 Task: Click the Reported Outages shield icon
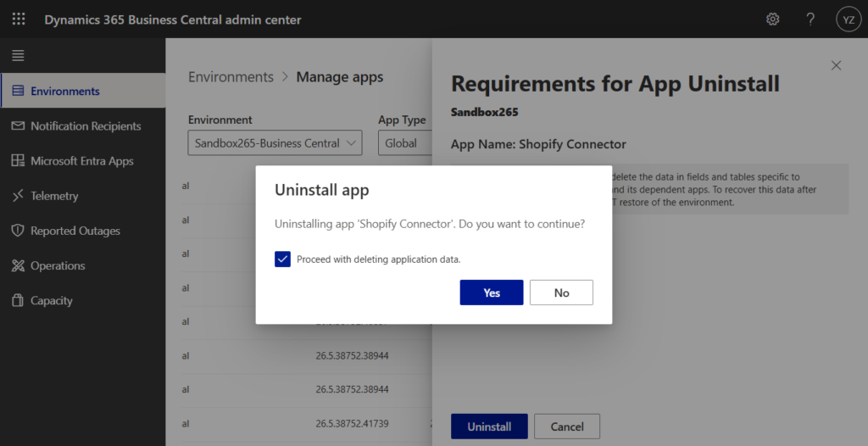pyautogui.click(x=17, y=231)
